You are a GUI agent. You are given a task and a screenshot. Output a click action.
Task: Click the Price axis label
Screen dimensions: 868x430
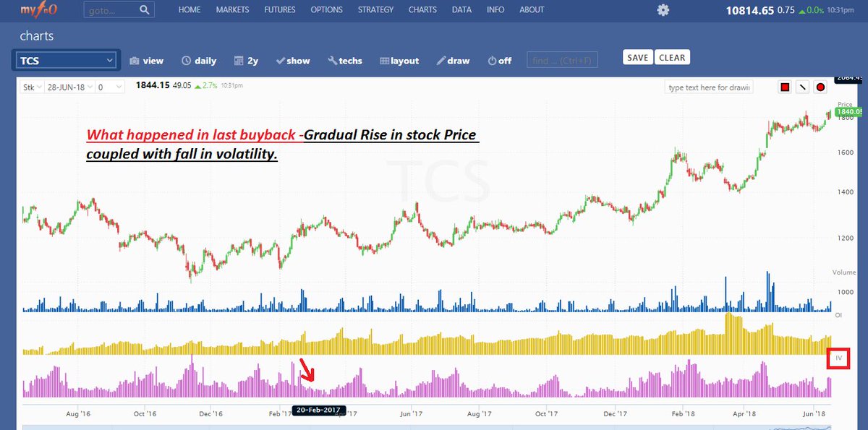844,104
